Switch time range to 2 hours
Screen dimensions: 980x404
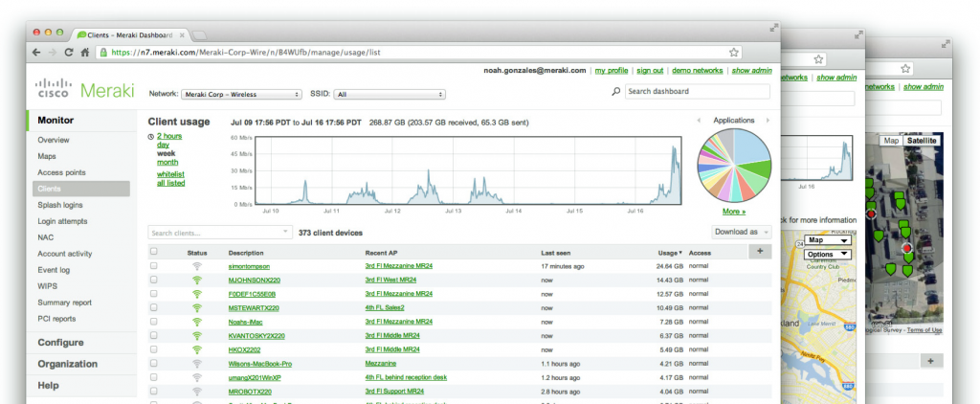pos(169,137)
